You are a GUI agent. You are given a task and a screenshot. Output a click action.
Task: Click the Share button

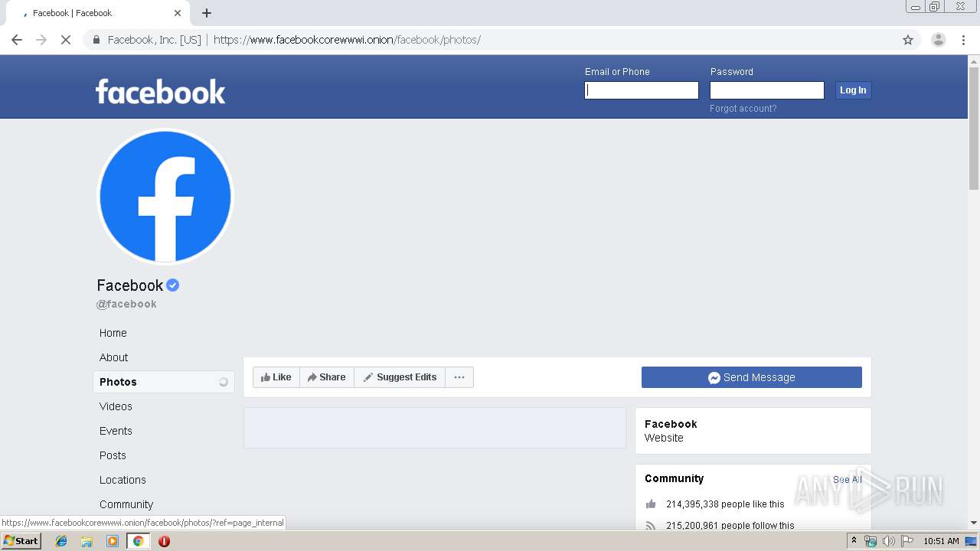point(327,377)
